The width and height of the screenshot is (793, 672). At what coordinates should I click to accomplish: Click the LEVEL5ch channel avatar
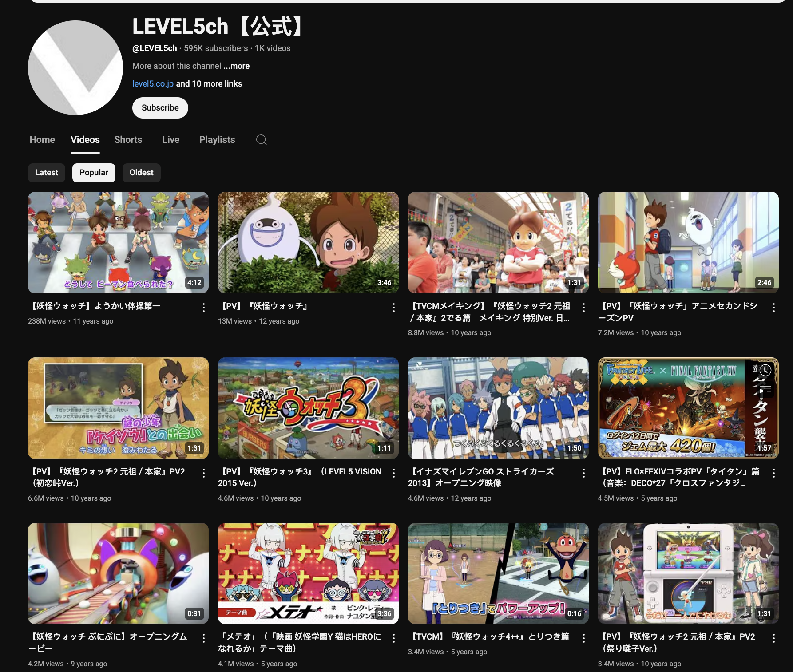pos(75,67)
